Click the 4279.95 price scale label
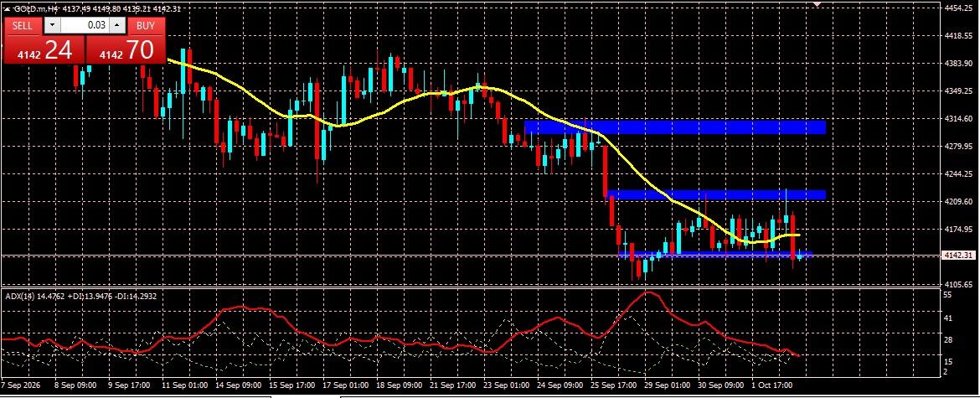980x398 pixels. tap(958, 147)
